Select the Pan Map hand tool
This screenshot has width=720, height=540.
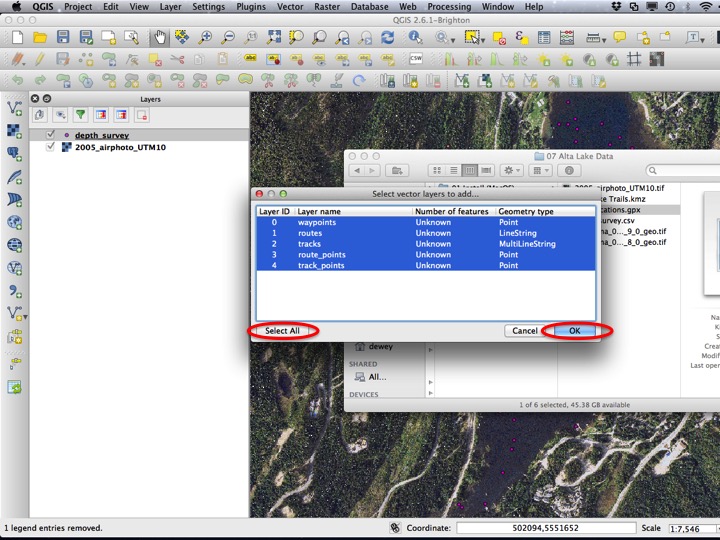pos(159,37)
